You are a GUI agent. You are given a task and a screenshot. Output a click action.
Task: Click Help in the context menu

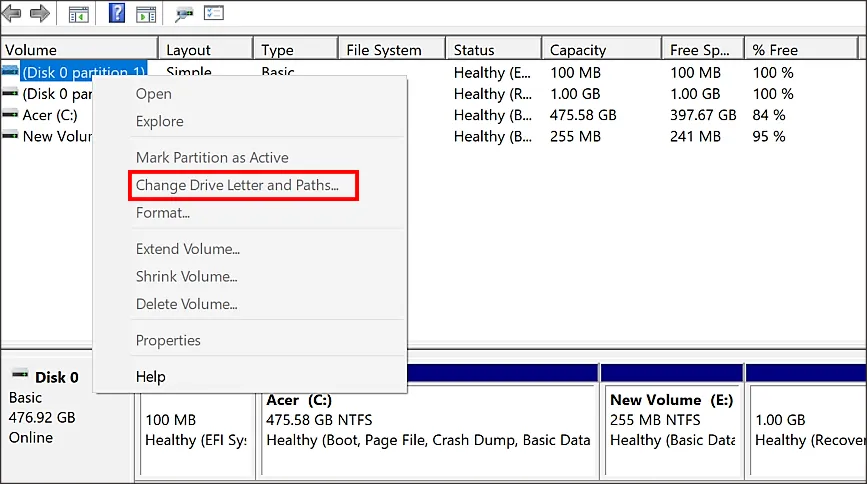coord(151,376)
